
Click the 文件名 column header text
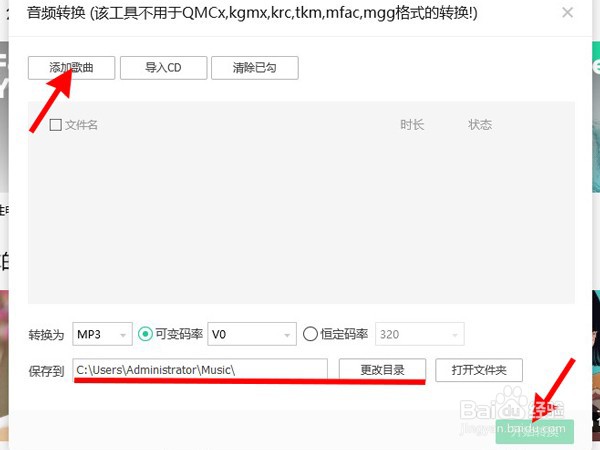point(81,125)
